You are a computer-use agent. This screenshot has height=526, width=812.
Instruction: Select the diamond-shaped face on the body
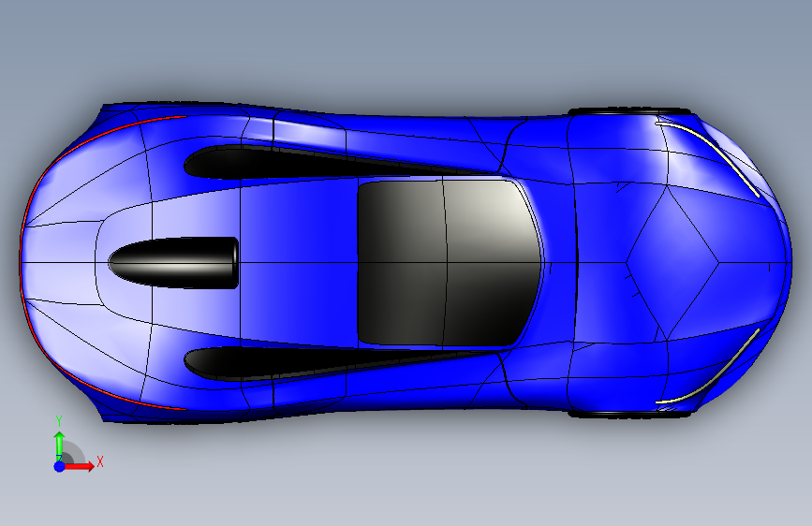672,262
